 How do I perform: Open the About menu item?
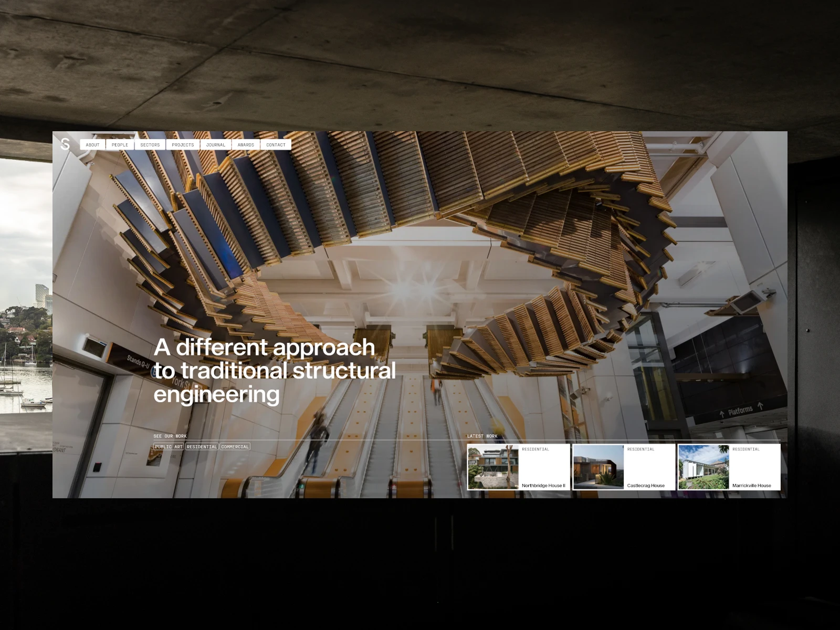coord(92,145)
